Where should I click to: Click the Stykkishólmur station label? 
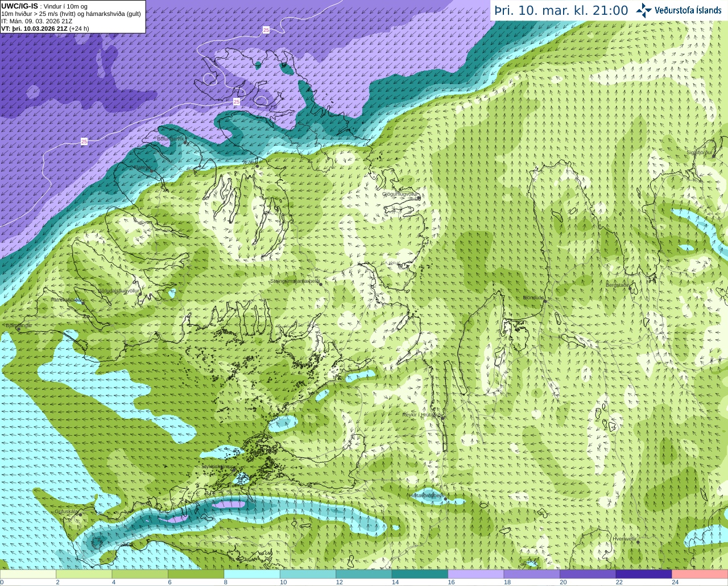click(217, 466)
